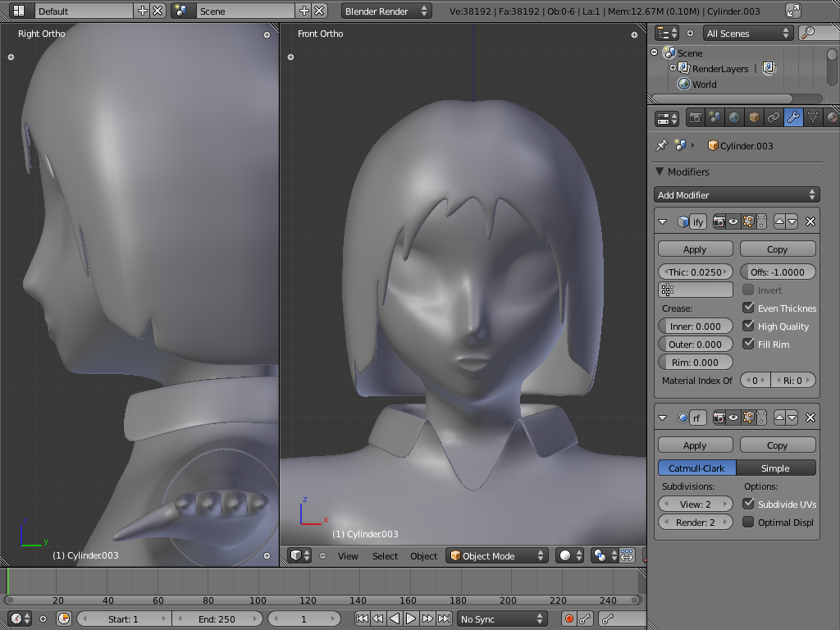
Task: Remove the Solidify modifier with X
Action: pos(810,221)
